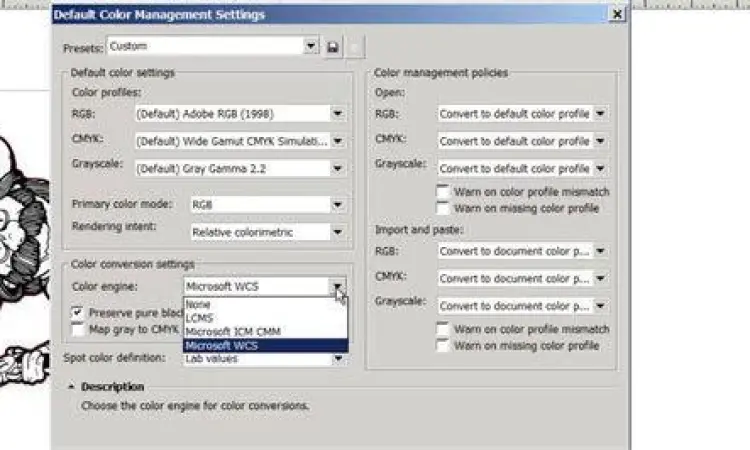This screenshot has height=450, width=750.
Task: Check Import and paste warn on missing profile
Action: (443, 345)
